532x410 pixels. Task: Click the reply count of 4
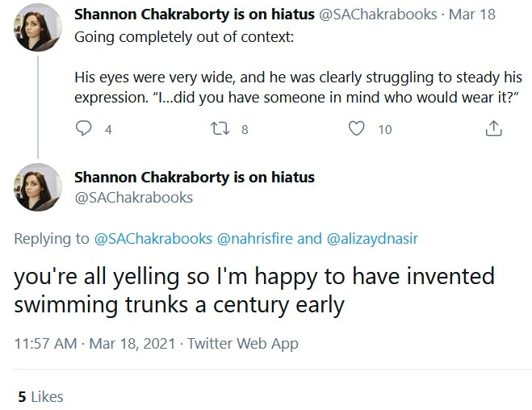107,129
